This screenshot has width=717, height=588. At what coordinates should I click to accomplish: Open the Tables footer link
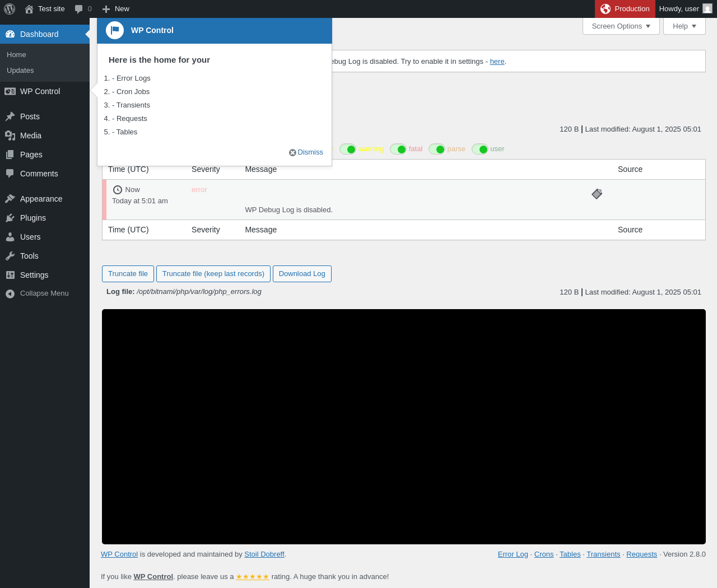pos(570,554)
